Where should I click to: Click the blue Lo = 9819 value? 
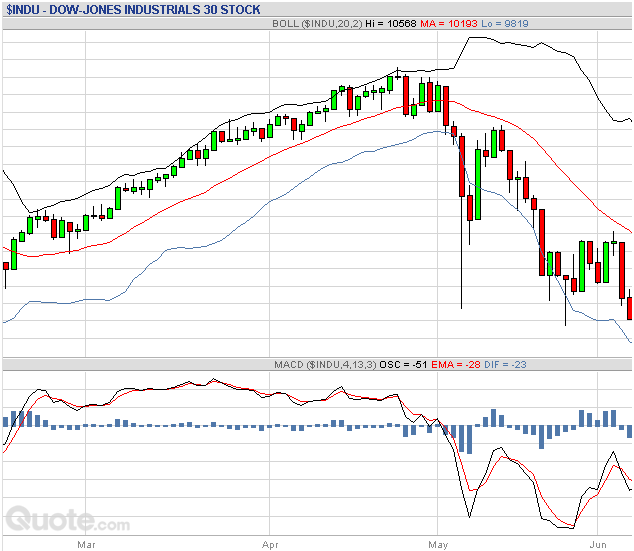pos(505,23)
